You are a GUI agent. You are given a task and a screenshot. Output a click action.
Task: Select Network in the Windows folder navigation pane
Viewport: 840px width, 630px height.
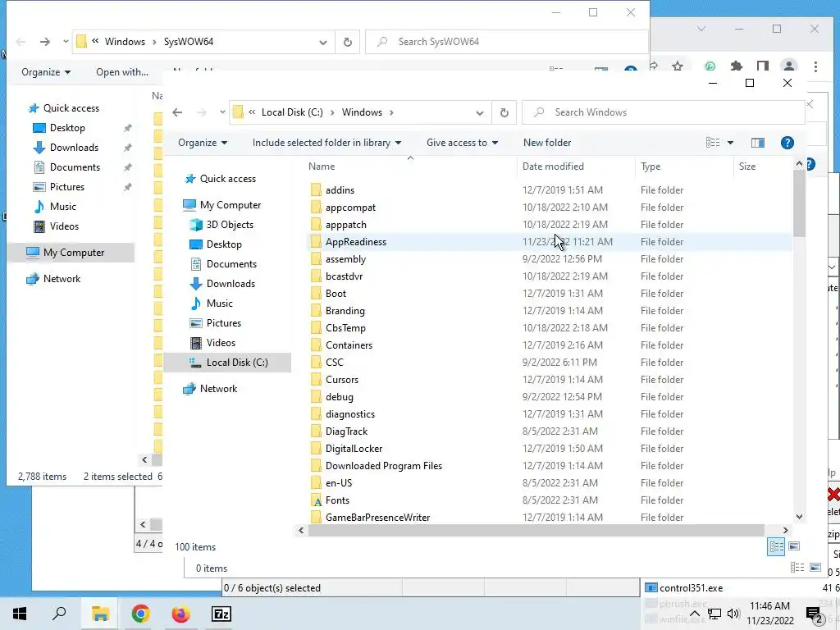point(218,388)
